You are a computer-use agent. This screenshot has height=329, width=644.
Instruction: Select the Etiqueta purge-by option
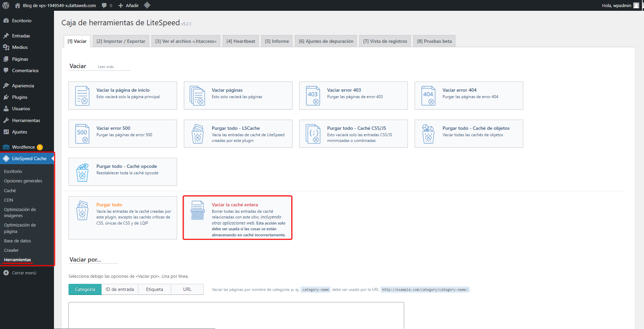[155, 289]
